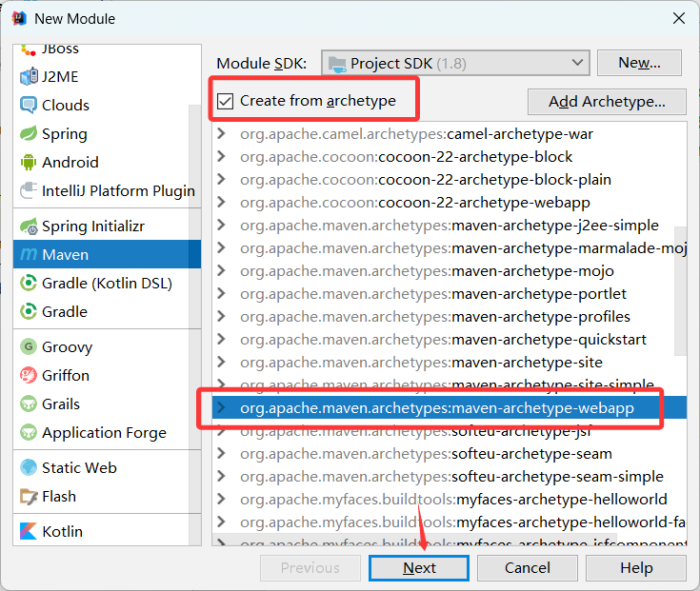Select Maven module type
Screen dimensions: 700x591
click(x=107, y=255)
